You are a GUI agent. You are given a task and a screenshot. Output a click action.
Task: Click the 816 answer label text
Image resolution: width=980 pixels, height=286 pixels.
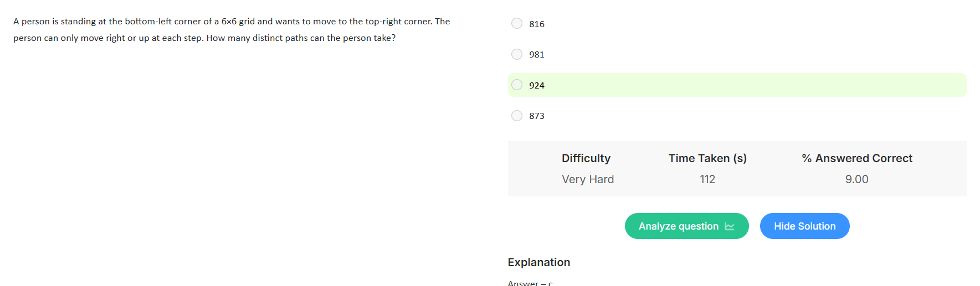point(537,24)
